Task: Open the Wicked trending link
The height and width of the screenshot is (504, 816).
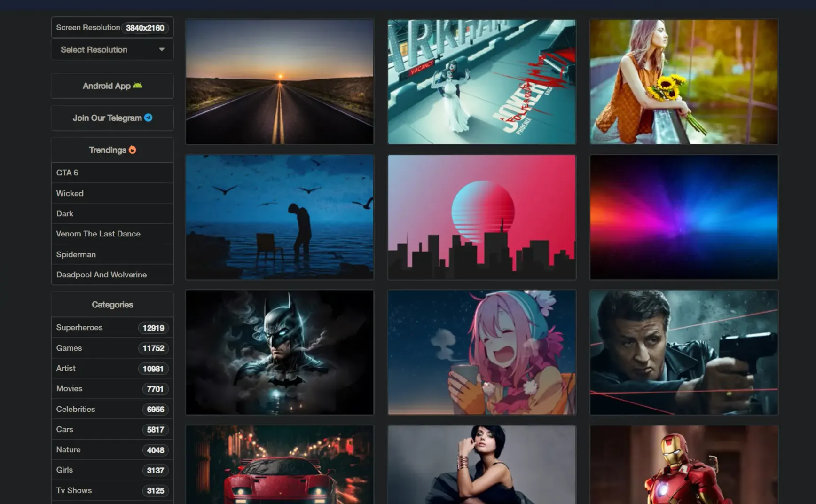Action: click(112, 193)
